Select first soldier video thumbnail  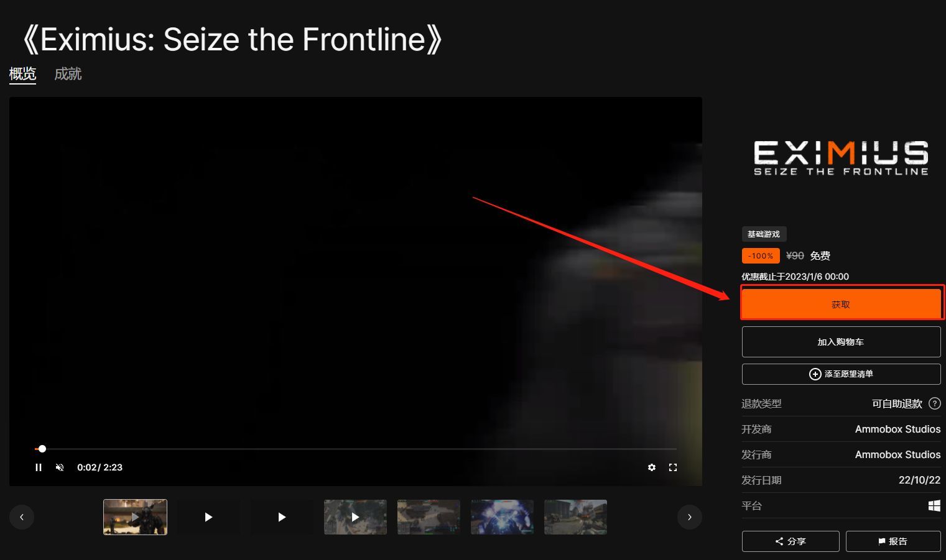click(135, 517)
